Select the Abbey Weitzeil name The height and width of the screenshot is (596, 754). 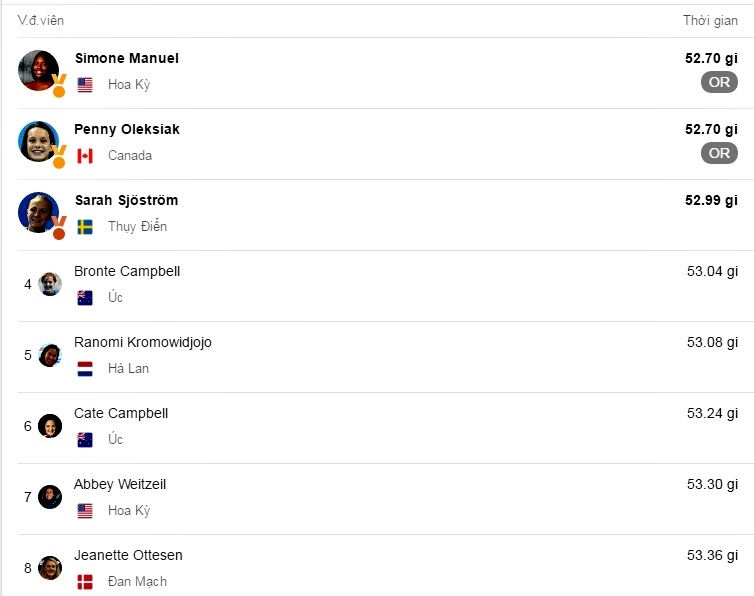(x=120, y=485)
